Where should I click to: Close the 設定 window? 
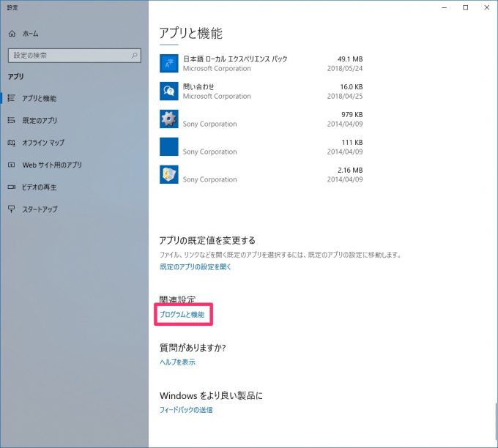[x=486, y=7]
